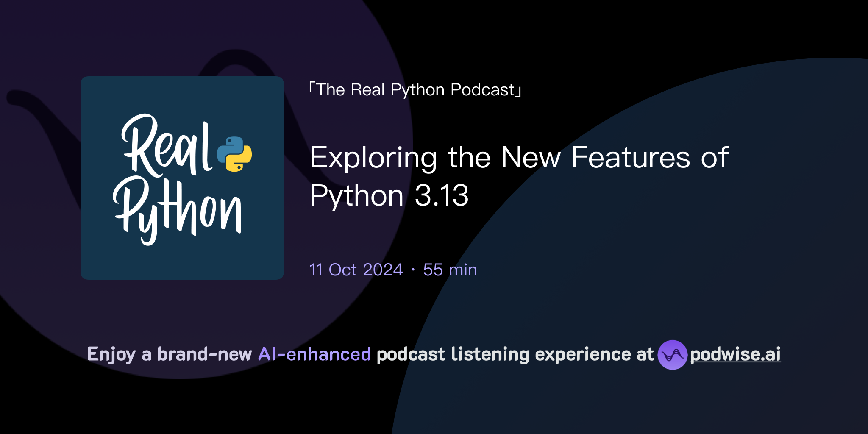Toggle the 55 min duration display
The height and width of the screenshot is (434, 868).
point(450,270)
